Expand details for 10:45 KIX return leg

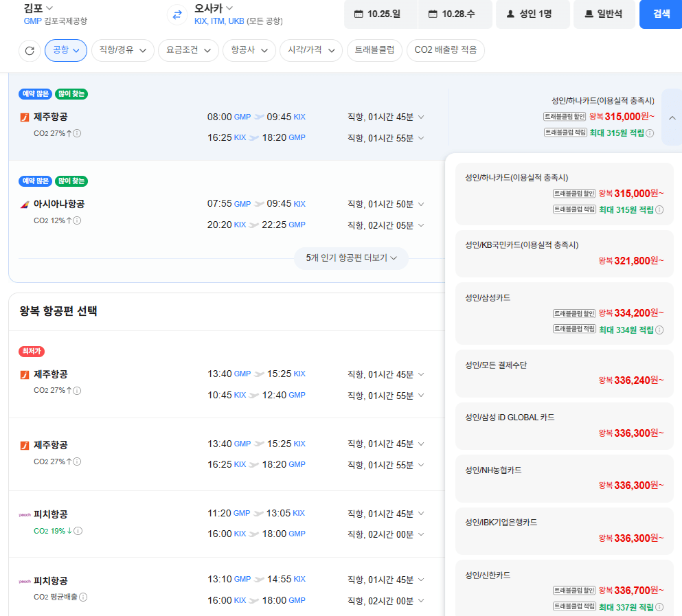pos(421,396)
